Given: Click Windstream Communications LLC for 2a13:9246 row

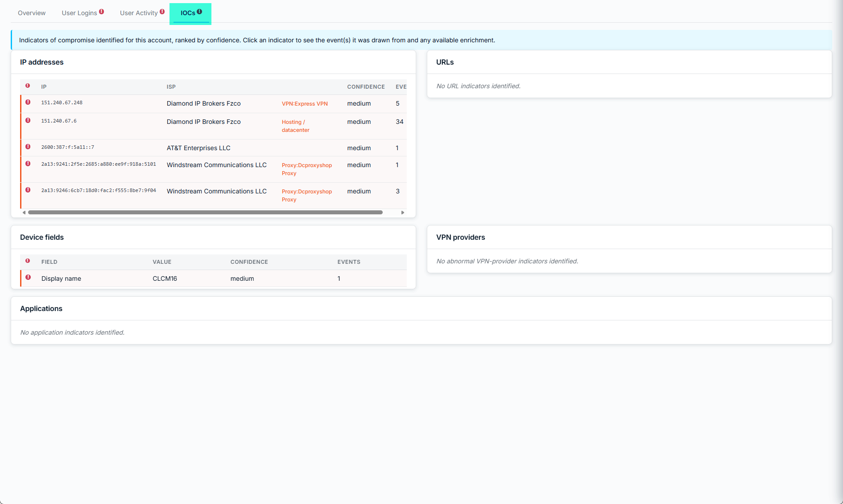Looking at the screenshot, I should coord(217,191).
